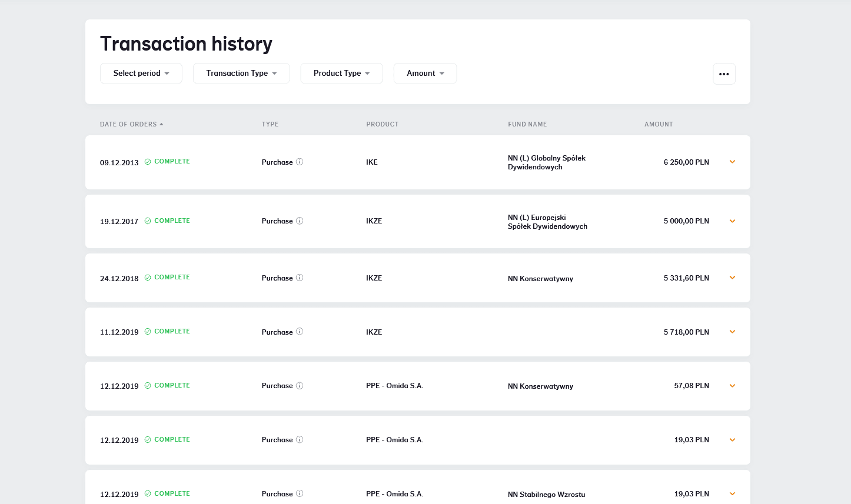Click info icon beside Purchase in 19.12.2017 row
The image size is (851, 504).
300,221
